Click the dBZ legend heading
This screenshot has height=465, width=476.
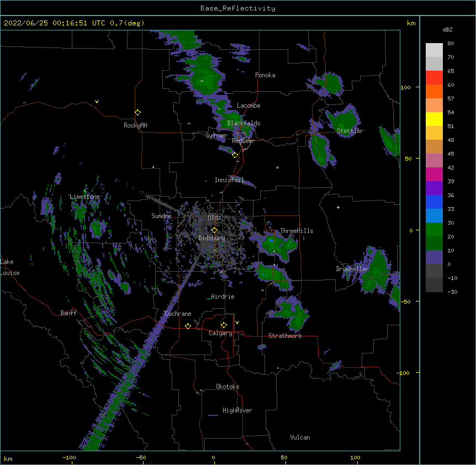tap(447, 29)
